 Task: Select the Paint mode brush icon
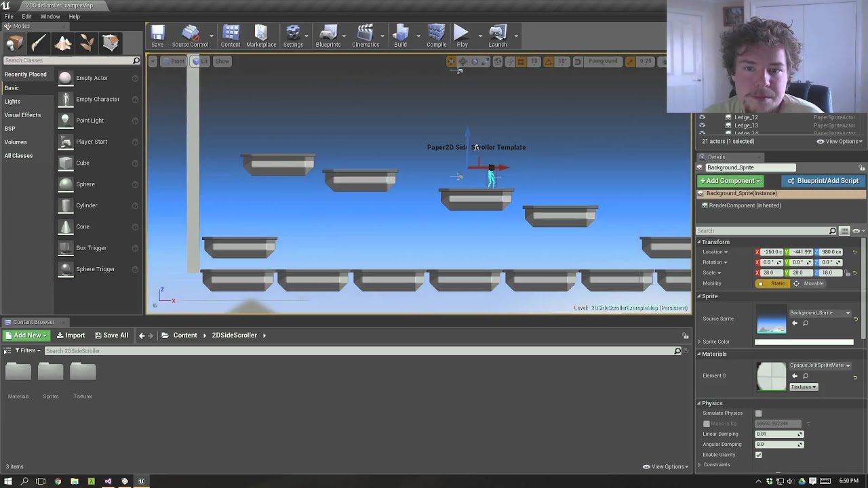tap(38, 43)
